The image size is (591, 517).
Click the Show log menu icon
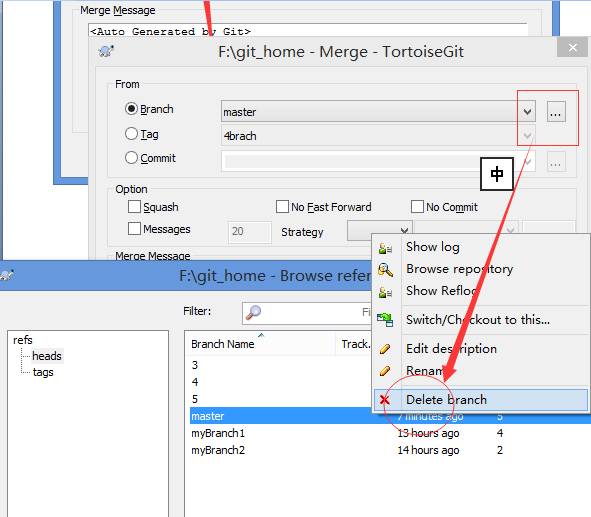point(385,248)
